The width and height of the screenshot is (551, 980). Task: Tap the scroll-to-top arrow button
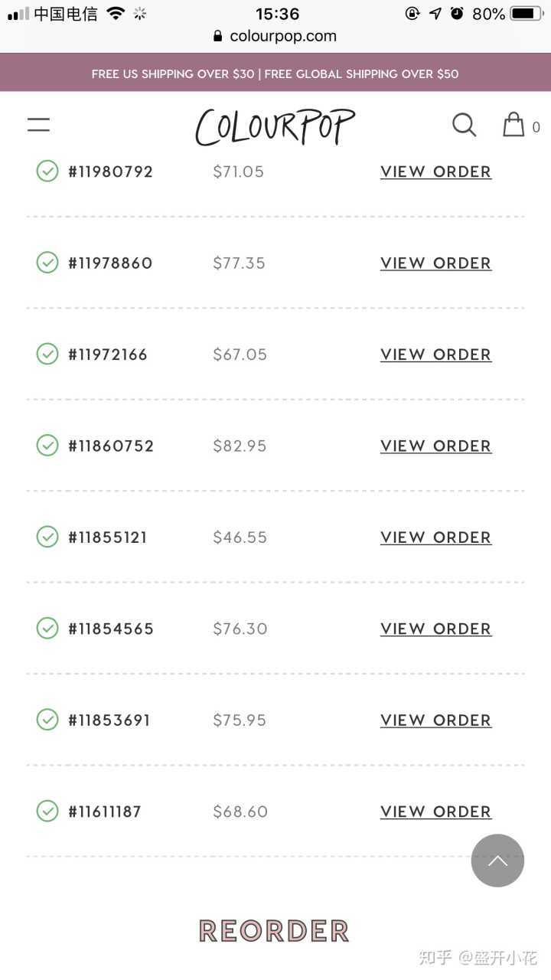point(497,861)
